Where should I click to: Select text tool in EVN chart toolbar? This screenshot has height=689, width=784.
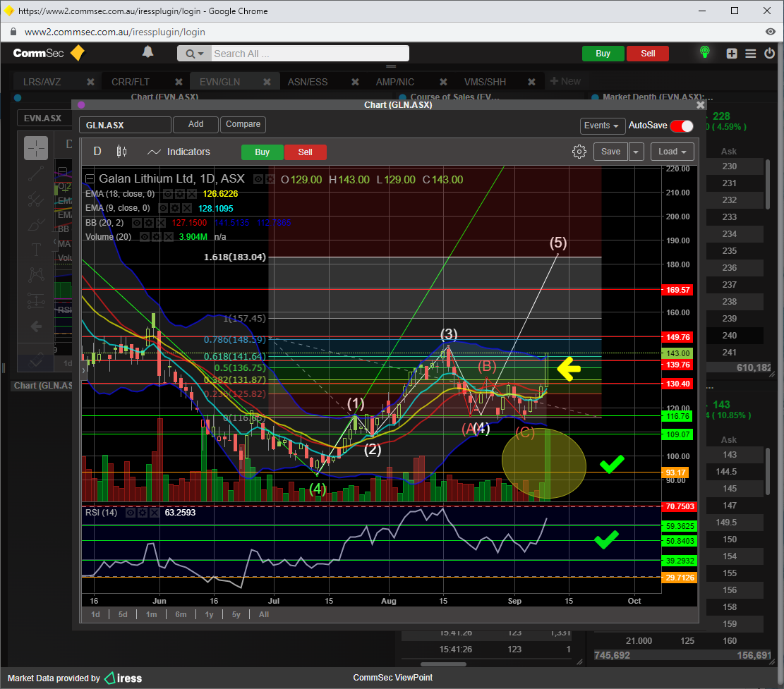click(x=36, y=249)
